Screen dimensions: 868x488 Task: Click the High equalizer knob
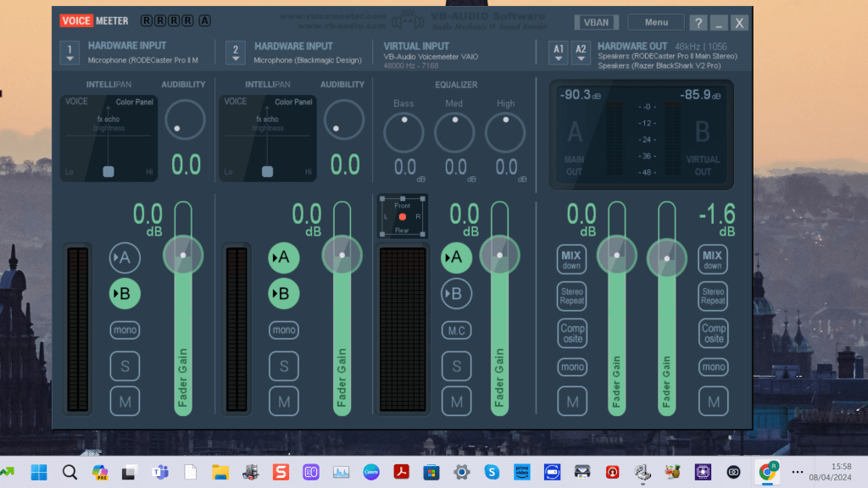(x=505, y=133)
